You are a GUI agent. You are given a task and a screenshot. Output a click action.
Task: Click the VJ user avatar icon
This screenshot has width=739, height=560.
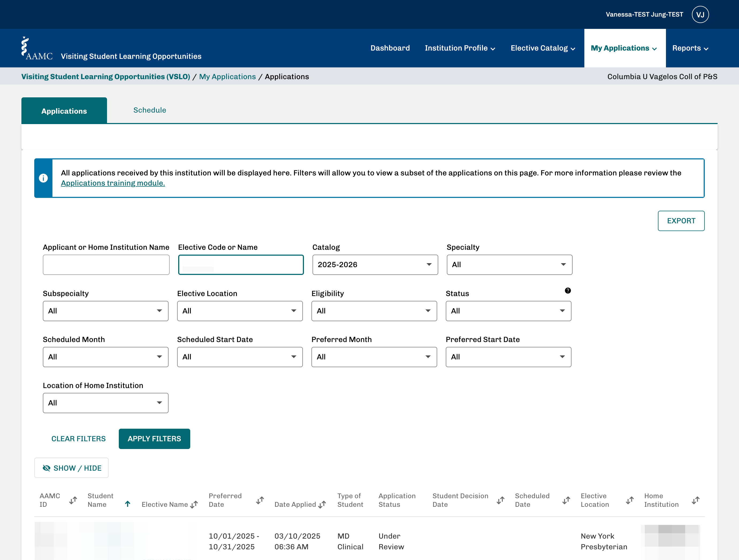(700, 14)
